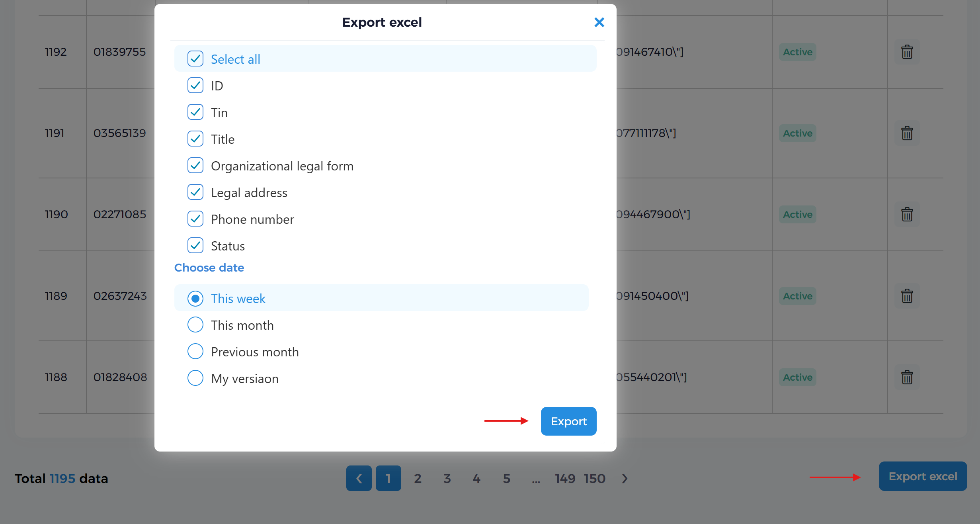Uncheck the Select all checkbox

195,59
